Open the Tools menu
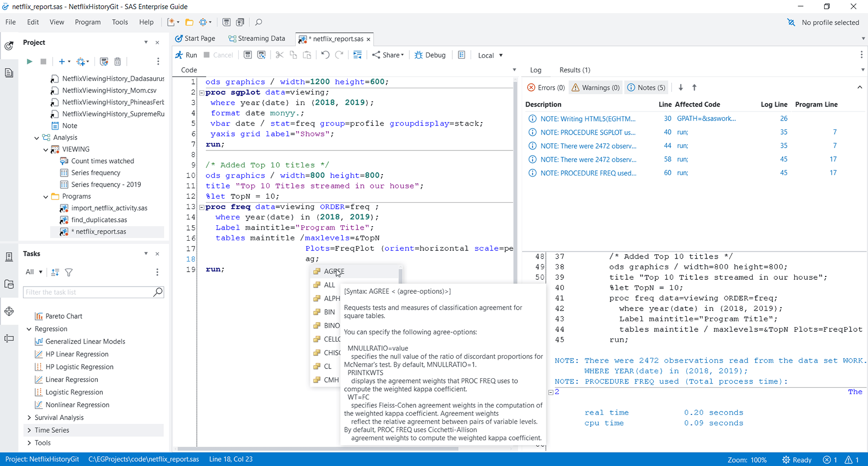This screenshot has width=868, height=466. pyautogui.click(x=120, y=22)
